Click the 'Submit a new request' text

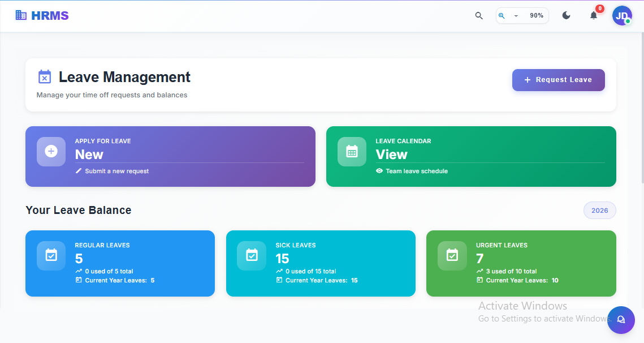pyautogui.click(x=116, y=171)
